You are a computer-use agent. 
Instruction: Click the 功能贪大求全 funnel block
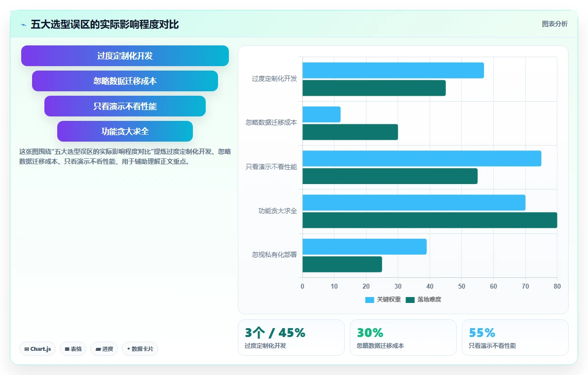pos(125,131)
